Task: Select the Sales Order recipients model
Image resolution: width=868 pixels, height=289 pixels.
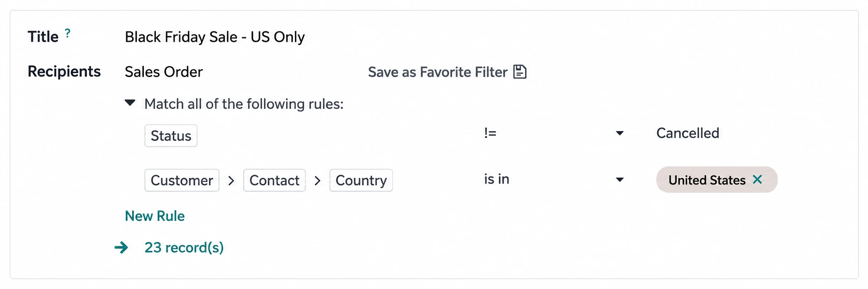Action: click(x=164, y=72)
